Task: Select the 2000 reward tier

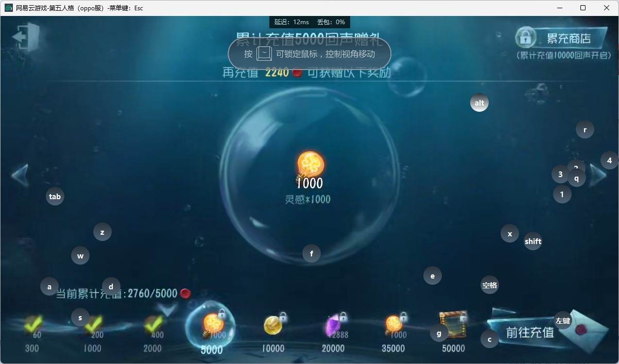Action: tap(153, 333)
